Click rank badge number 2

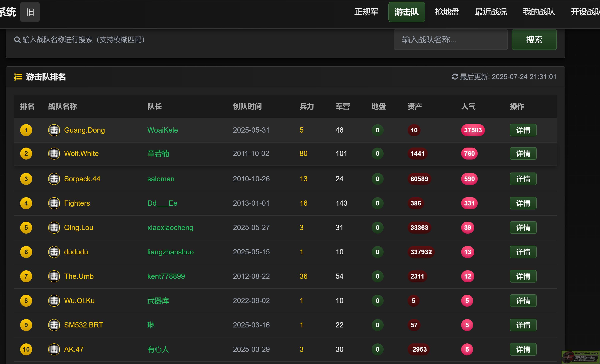tap(26, 154)
